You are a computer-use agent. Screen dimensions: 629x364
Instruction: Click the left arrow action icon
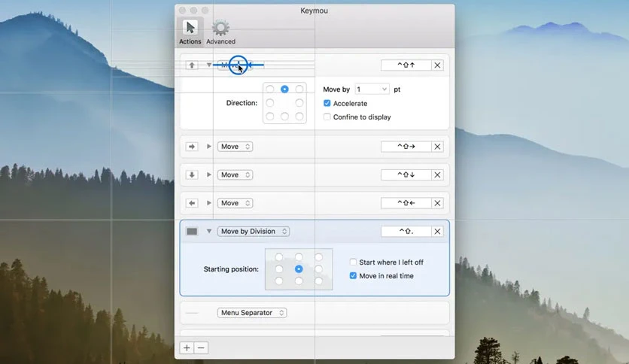192,203
